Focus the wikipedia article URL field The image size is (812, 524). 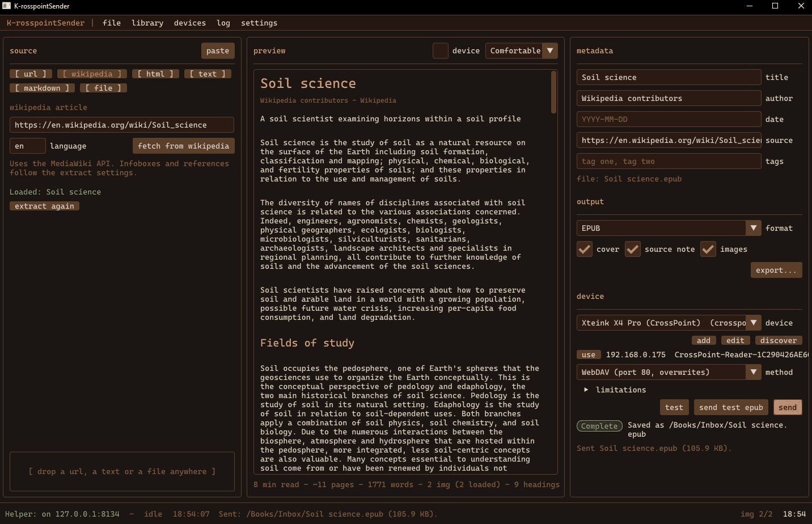pos(122,125)
